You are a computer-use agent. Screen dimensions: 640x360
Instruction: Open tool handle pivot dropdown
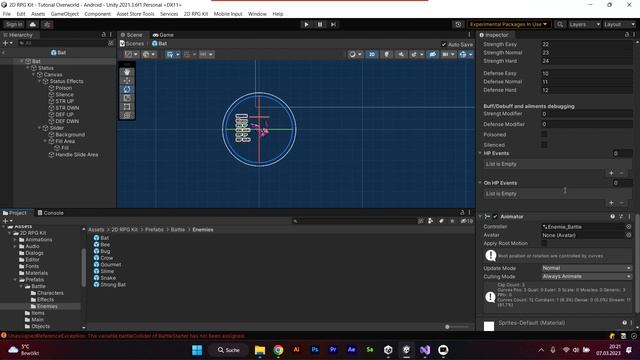tap(131, 54)
